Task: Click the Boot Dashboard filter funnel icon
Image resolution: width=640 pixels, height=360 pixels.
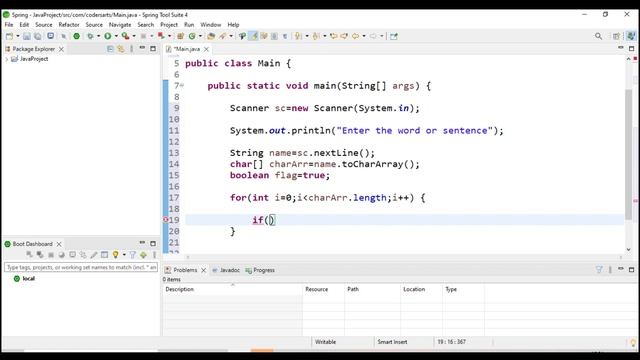Action: [x=132, y=255]
